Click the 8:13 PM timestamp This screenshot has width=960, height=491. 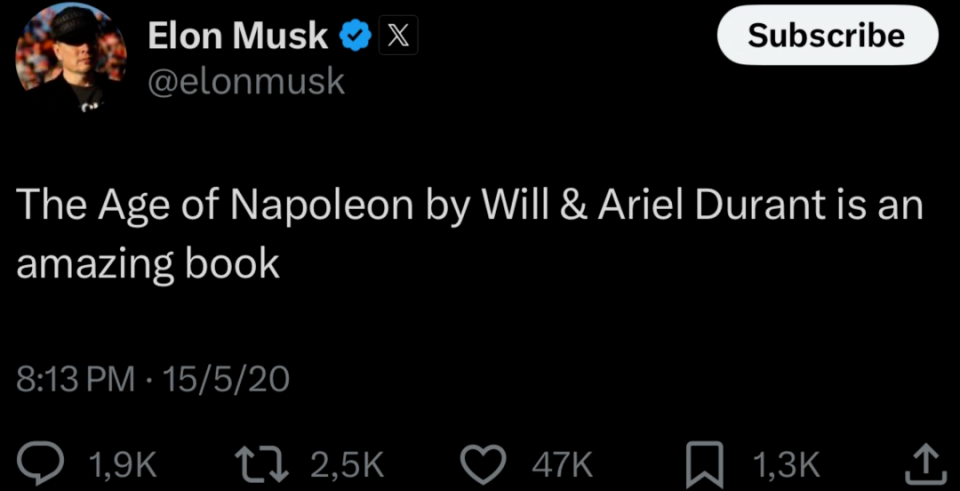(x=75, y=380)
